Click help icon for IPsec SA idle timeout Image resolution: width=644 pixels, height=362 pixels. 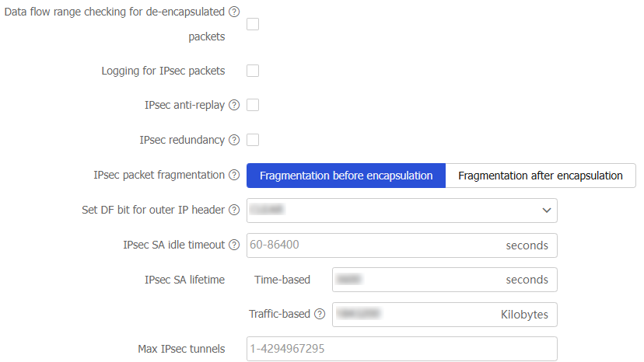tap(234, 245)
